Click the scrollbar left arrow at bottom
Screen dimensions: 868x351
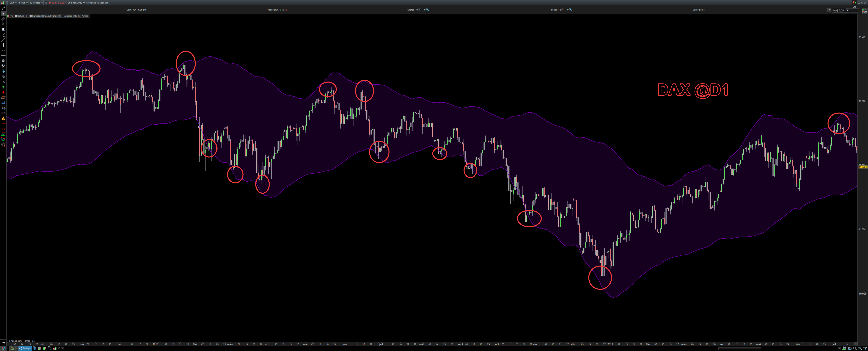click(x=62, y=348)
